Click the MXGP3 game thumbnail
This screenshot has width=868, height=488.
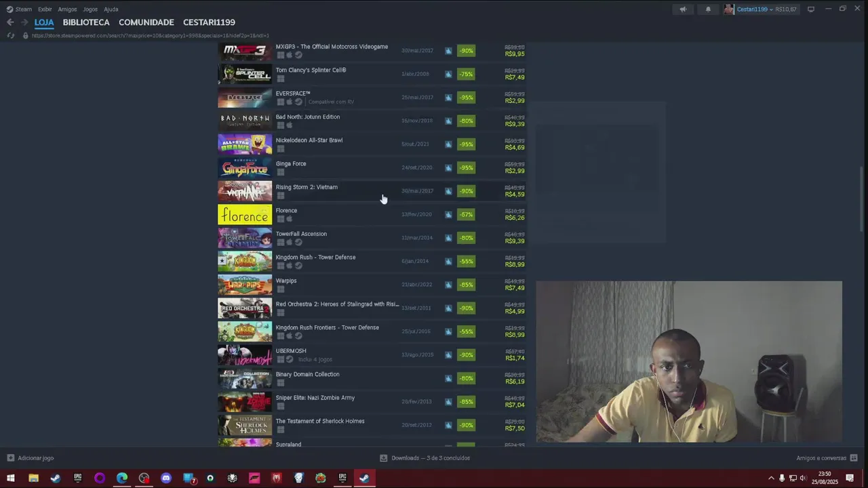[245, 51]
